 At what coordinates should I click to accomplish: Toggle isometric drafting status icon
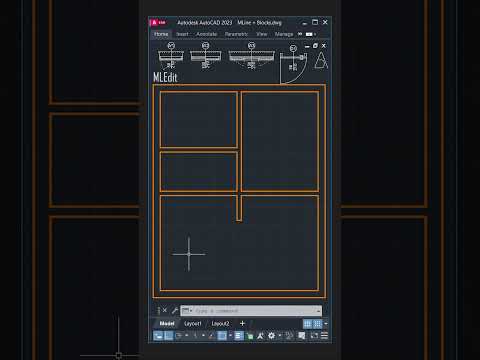[211, 336]
